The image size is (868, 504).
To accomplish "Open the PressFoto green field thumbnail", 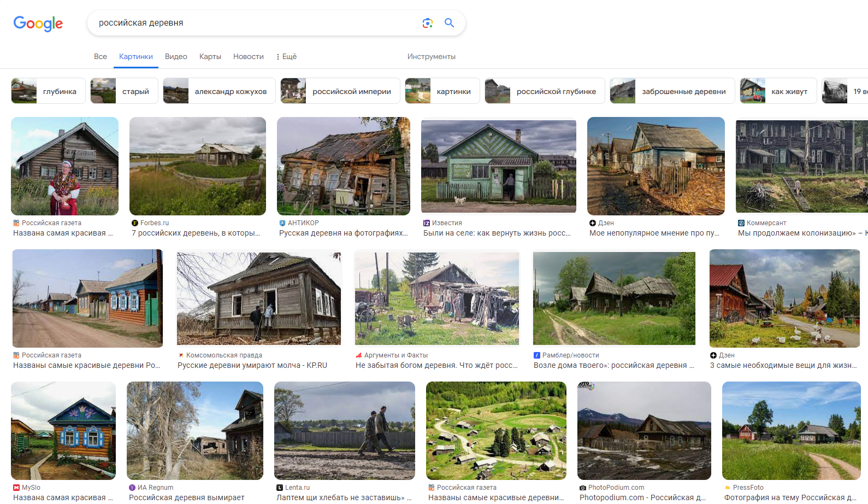I will point(792,431).
